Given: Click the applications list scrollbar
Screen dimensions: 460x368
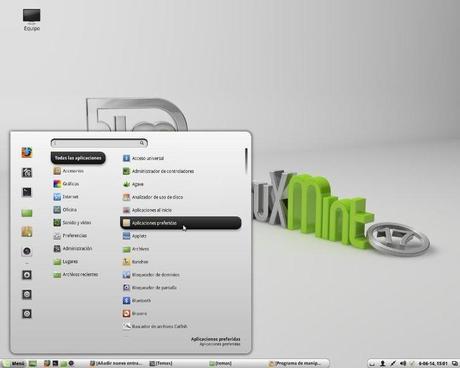Looking at the screenshot, I should (x=246, y=161).
